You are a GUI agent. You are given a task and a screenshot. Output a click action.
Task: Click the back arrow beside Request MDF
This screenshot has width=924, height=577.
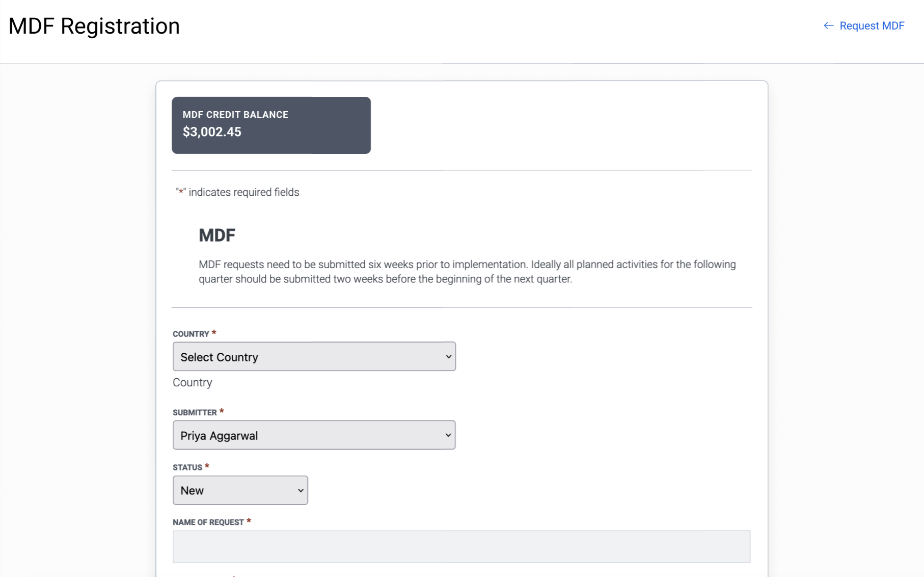click(829, 26)
